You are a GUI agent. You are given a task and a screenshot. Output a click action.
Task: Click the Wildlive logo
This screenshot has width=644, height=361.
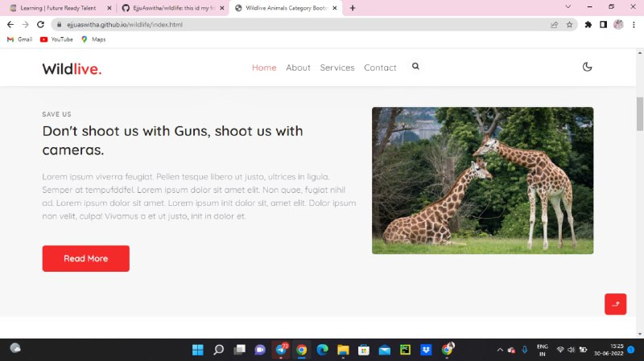click(x=72, y=69)
